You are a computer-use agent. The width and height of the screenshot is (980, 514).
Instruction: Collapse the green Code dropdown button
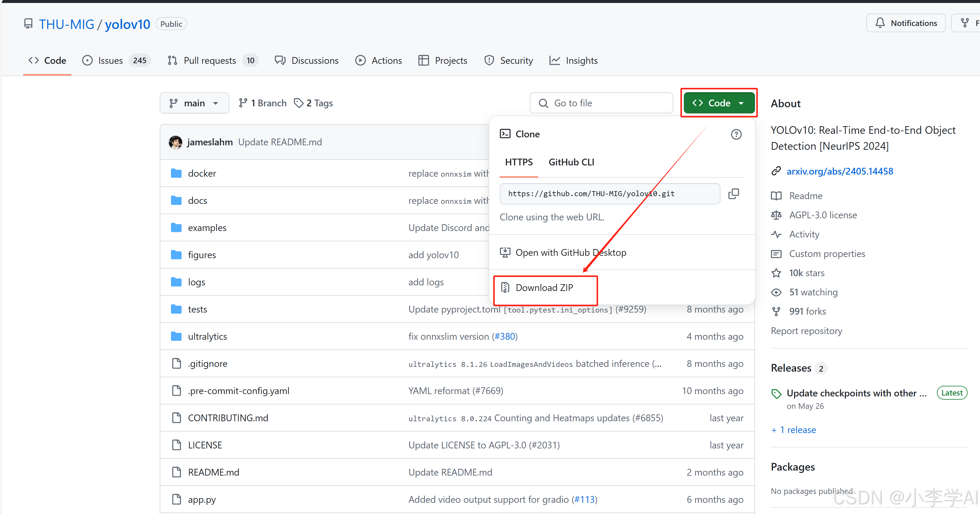coord(718,103)
